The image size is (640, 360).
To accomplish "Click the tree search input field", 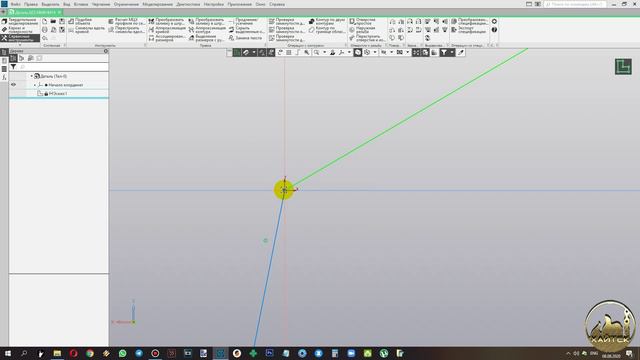I will pos(63,67).
